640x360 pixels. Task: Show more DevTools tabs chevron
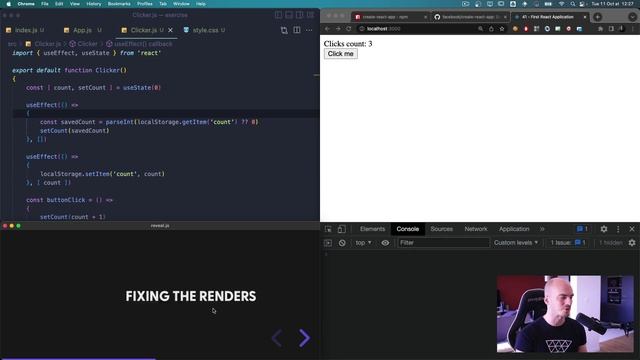[x=542, y=229]
